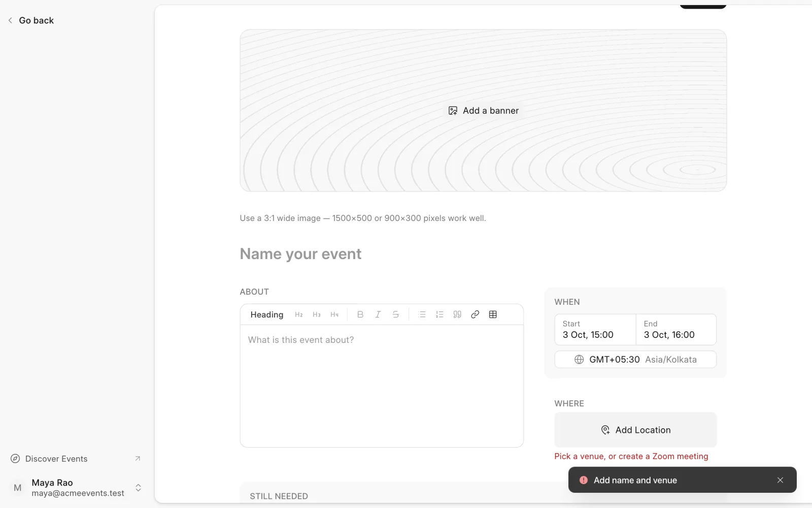Click the ABOUT section label
Viewport: 812px width, 508px height.
[254, 292]
